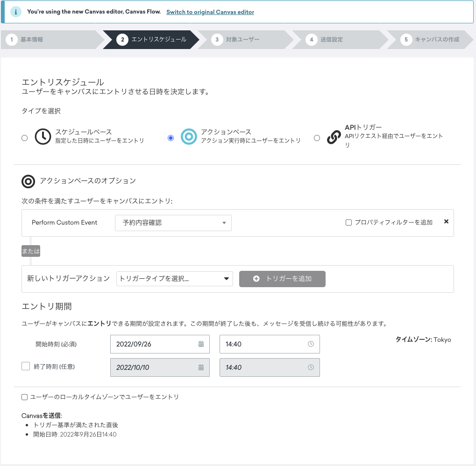Image resolution: width=476 pixels, height=466 pixels.
Task: Check the 終了時刻 (任意) checkbox
Action: [26, 366]
